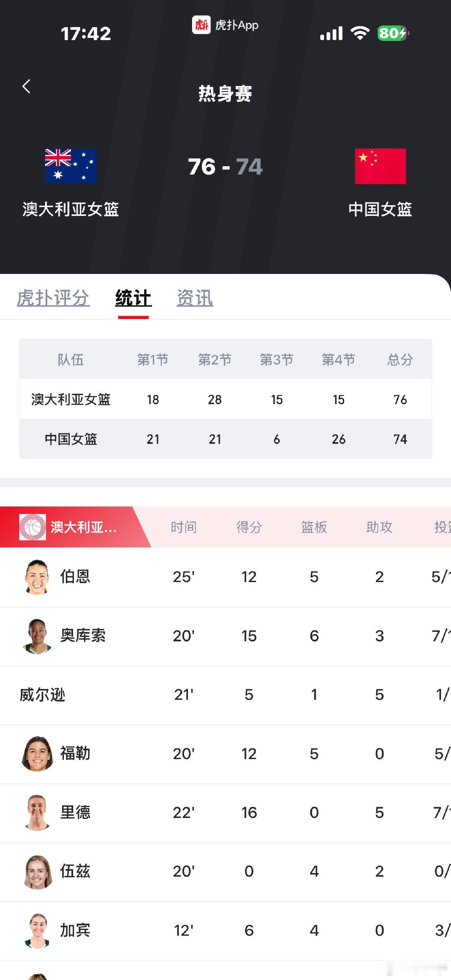This screenshot has width=451, height=980.
Task: Tap the 澳大利亚女篮 team name
Action: 71,209
